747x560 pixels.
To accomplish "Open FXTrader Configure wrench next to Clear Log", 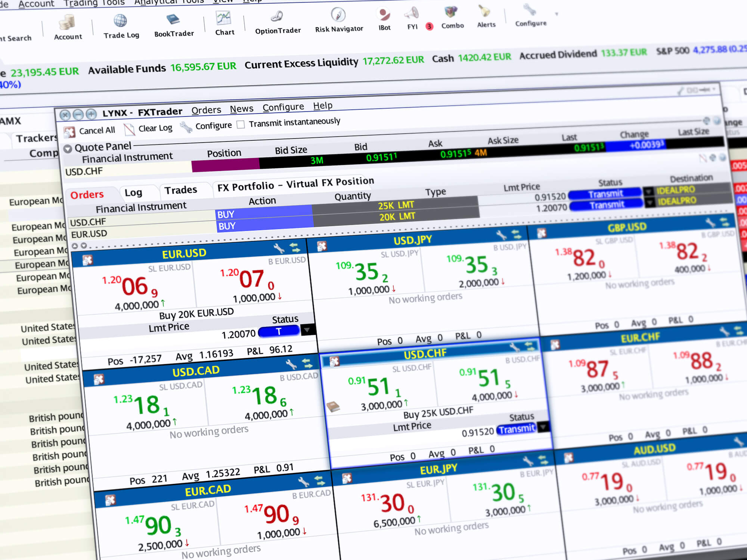I will click(x=186, y=127).
